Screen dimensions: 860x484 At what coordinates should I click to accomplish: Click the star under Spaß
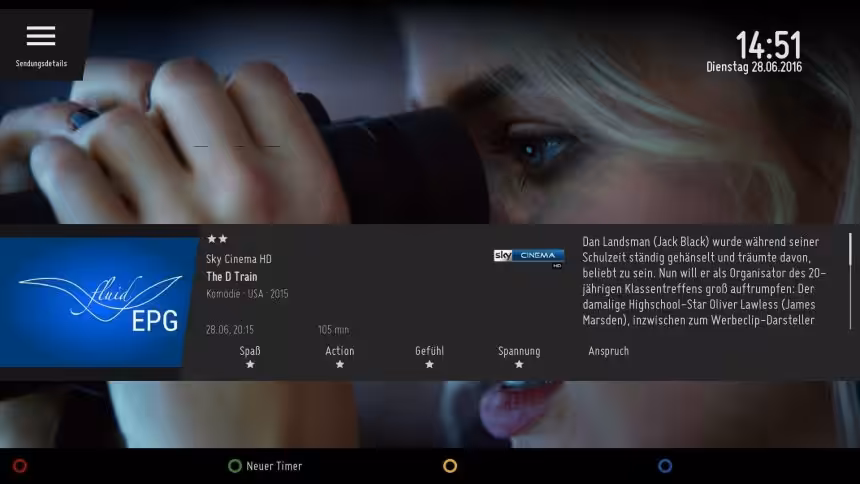click(250, 365)
